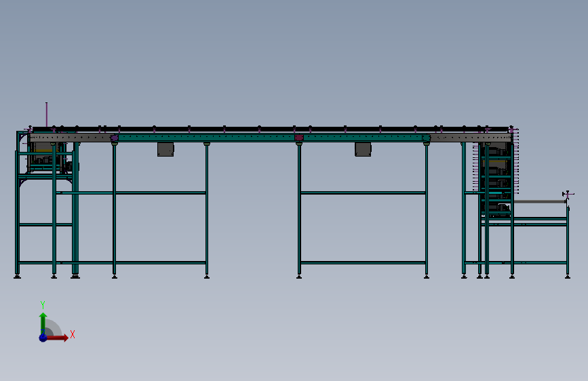Select the tall purple vertical rod at the top left
The height and width of the screenshot is (381, 588).
(x=47, y=115)
